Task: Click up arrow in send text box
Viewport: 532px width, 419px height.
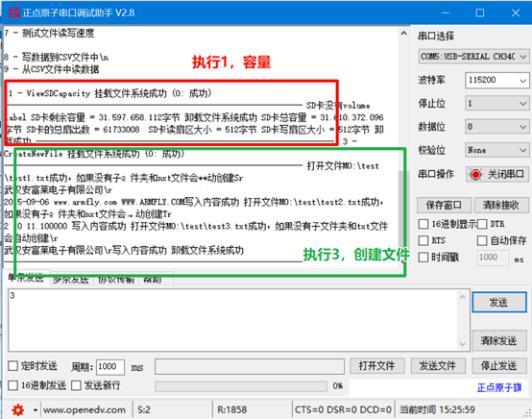Action: click(x=463, y=298)
